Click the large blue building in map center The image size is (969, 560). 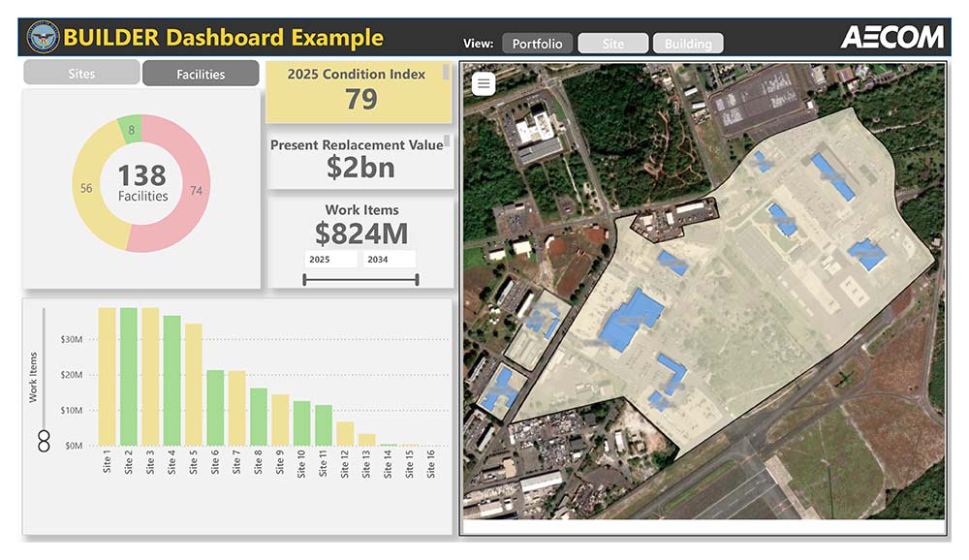[x=630, y=320]
